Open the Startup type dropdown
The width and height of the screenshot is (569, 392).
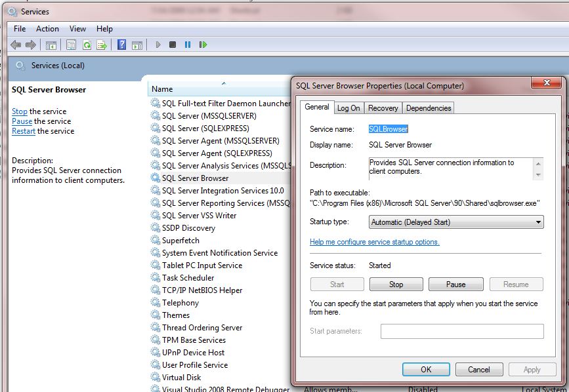point(455,222)
